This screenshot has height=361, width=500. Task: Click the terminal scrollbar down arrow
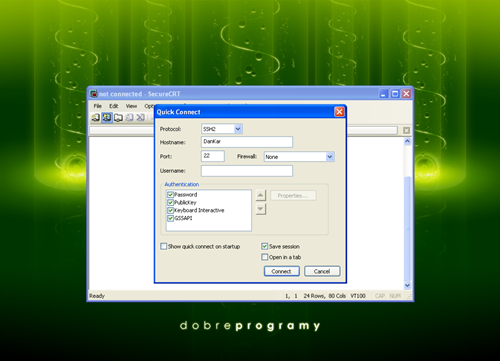coord(407,285)
